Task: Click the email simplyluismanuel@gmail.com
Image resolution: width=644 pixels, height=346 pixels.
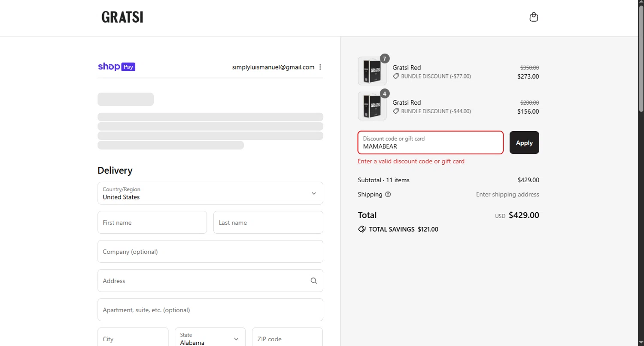Action: [273, 67]
